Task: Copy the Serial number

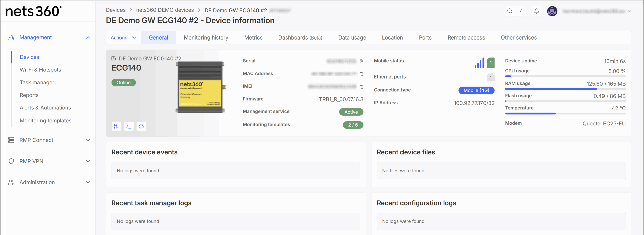Action: tap(361, 61)
